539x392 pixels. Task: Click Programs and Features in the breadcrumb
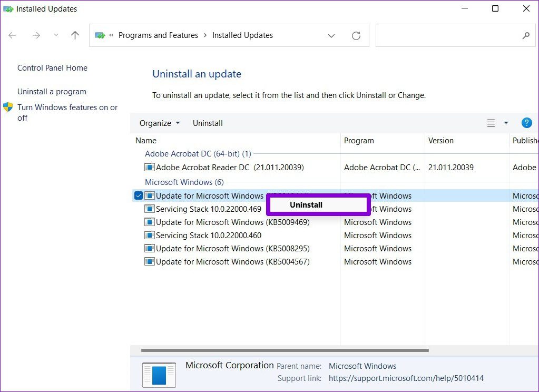pyautogui.click(x=158, y=35)
